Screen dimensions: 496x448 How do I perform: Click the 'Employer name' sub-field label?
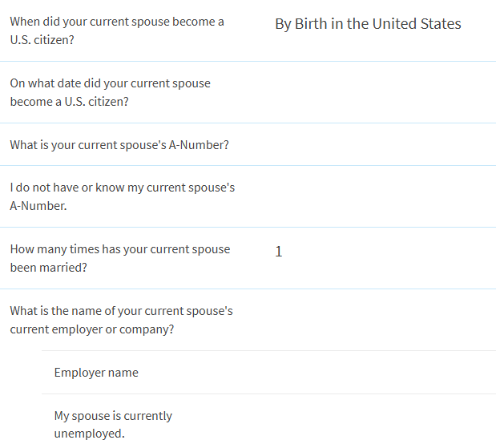click(x=96, y=373)
